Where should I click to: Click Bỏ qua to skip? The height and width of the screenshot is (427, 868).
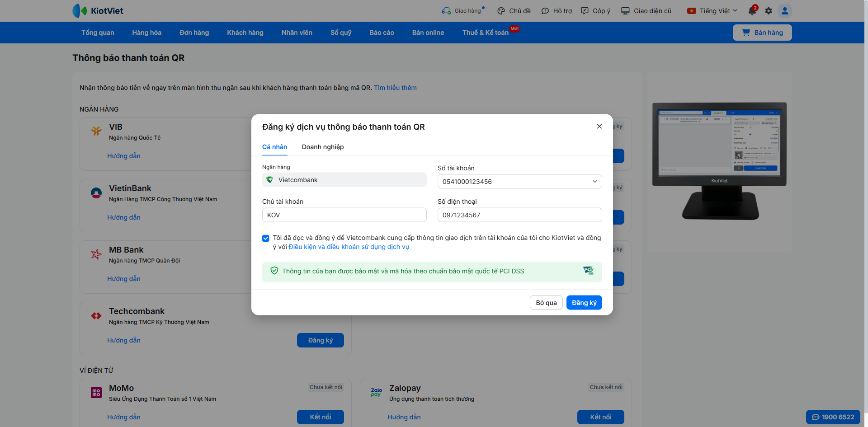click(546, 303)
